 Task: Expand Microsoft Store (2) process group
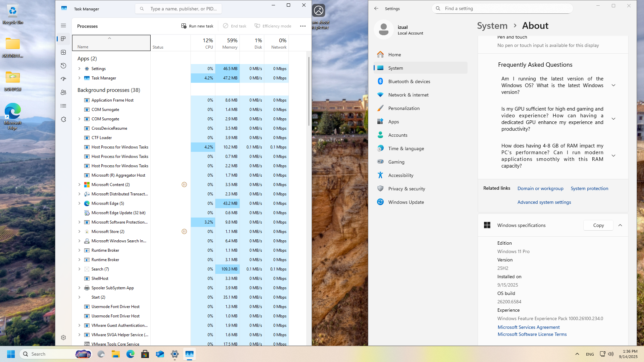pyautogui.click(x=79, y=232)
